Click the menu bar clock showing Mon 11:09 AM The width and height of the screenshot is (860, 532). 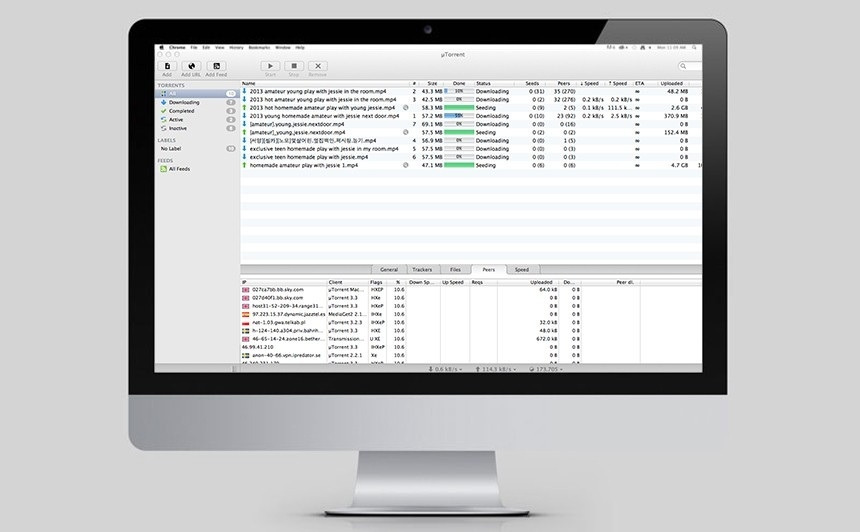pos(671,48)
